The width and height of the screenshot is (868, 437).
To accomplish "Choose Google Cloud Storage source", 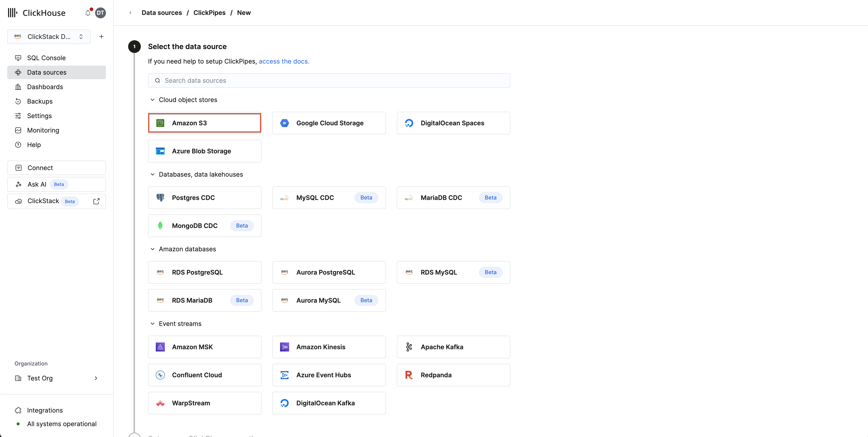I will tap(329, 123).
